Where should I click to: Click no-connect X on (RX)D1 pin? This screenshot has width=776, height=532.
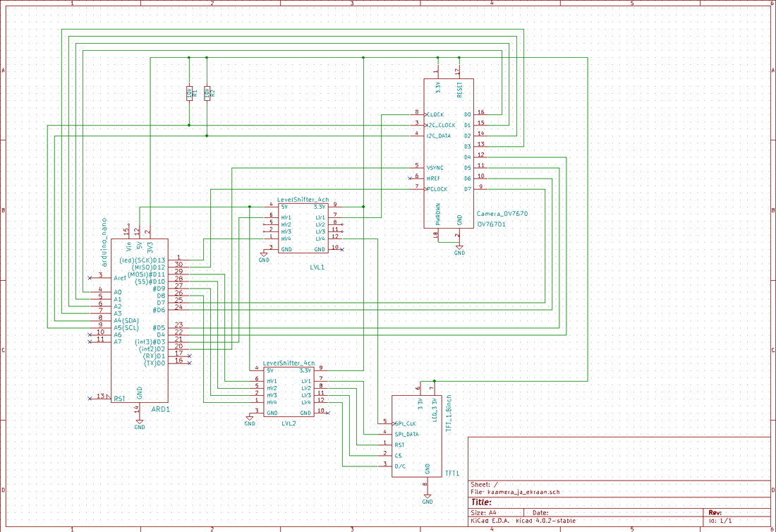click(x=190, y=356)
